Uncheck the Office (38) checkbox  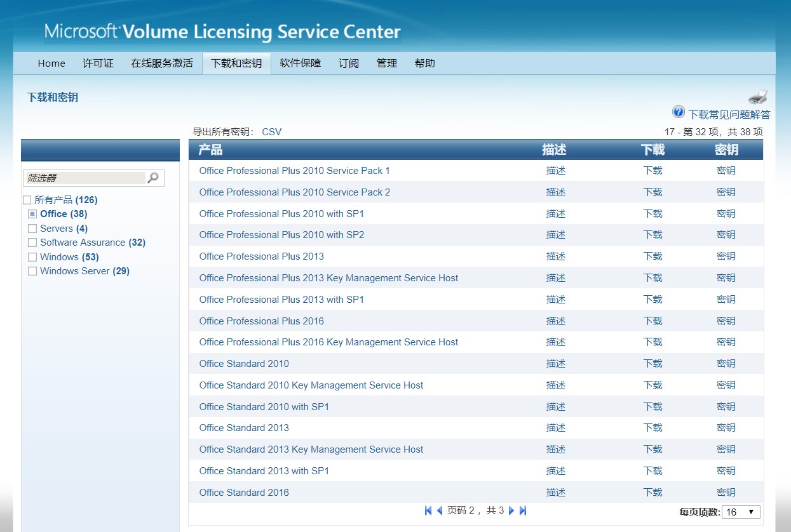(x=32, y=214)
